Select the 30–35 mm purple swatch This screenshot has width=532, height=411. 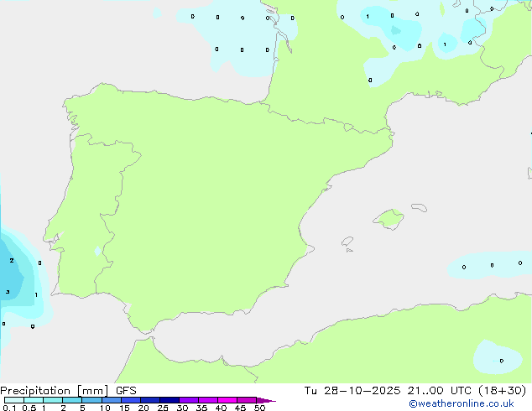189,400
